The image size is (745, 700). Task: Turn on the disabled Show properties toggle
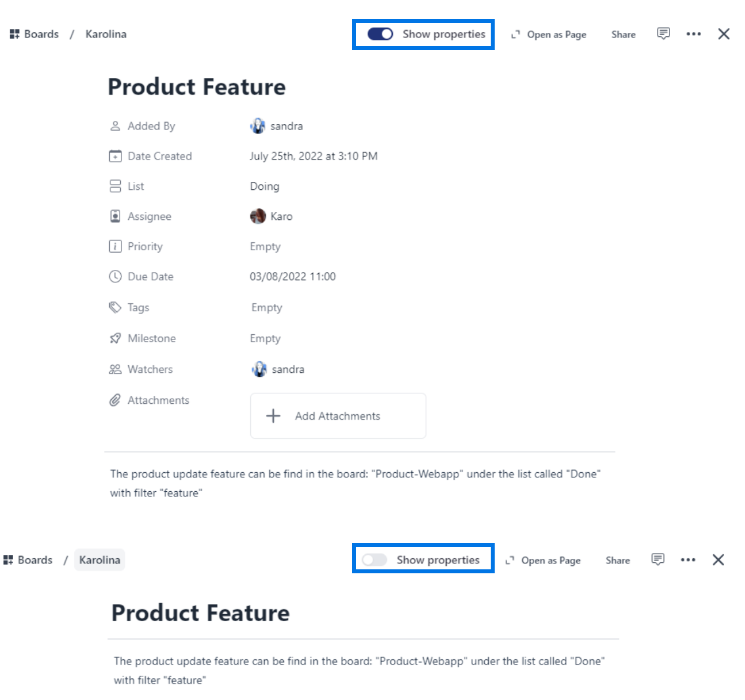374,560
